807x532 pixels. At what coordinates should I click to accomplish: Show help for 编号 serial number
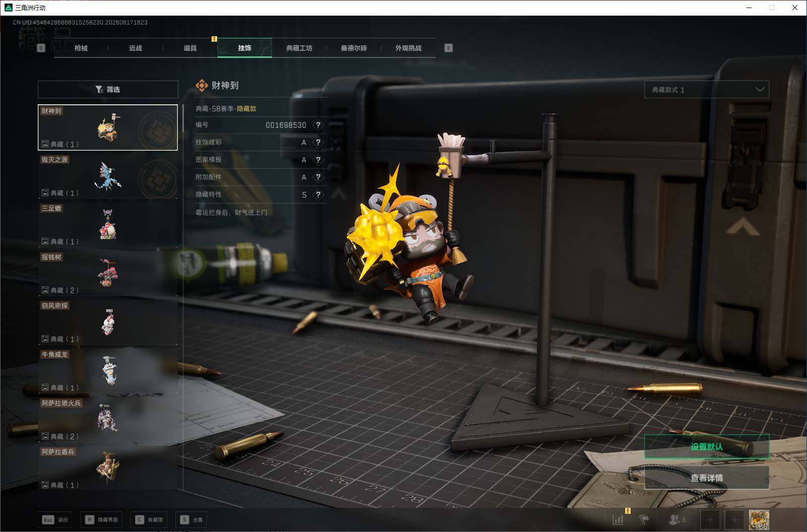318,125
